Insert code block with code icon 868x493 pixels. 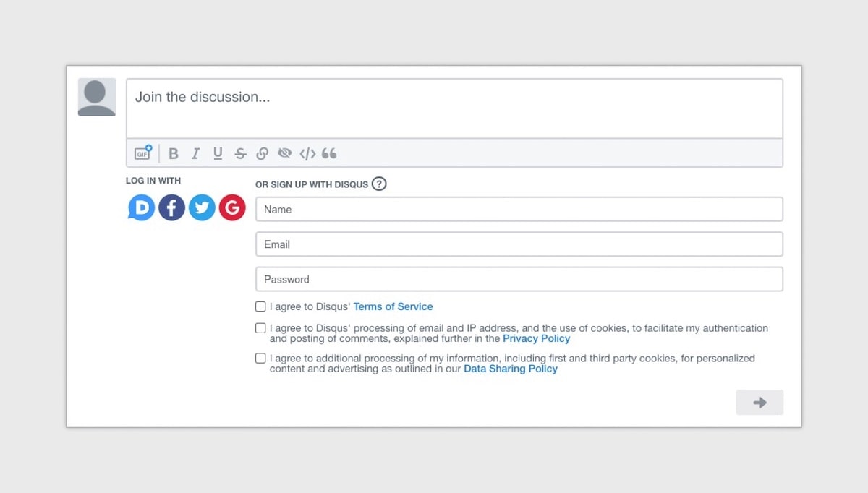click(307, 153)
